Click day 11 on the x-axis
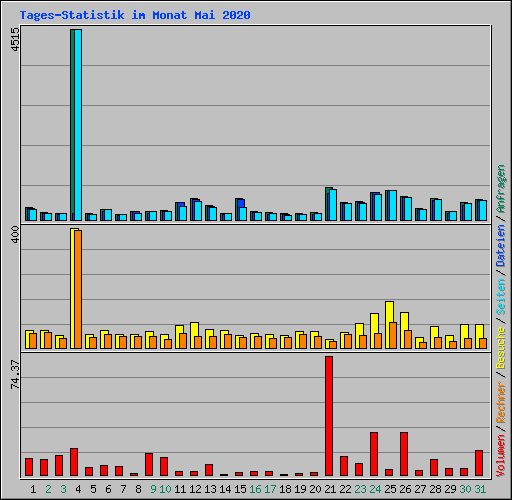This screenshot has height=500, width=512. click(x=180, y=489)
